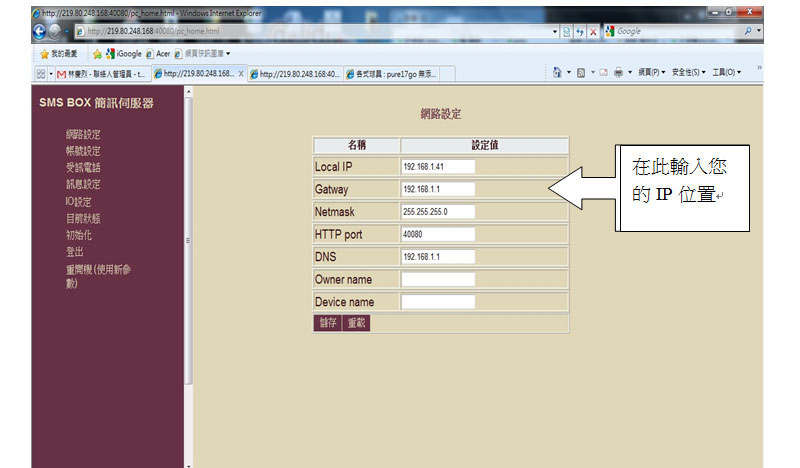Switch to the pure17go tab
This screenshot has width=800, height=468.
391,74
